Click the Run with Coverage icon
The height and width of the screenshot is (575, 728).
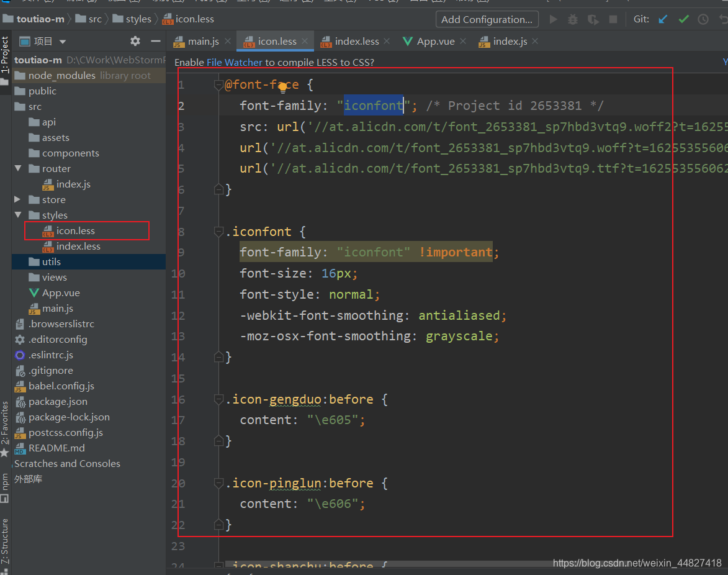pos(593,19)
